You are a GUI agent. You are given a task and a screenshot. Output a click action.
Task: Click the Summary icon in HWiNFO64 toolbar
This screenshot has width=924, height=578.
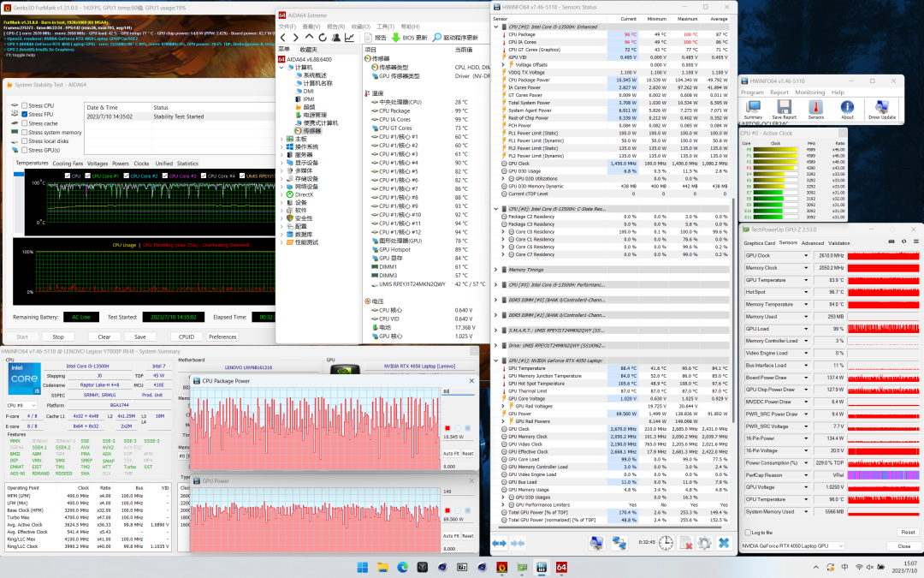click(753, 109)
